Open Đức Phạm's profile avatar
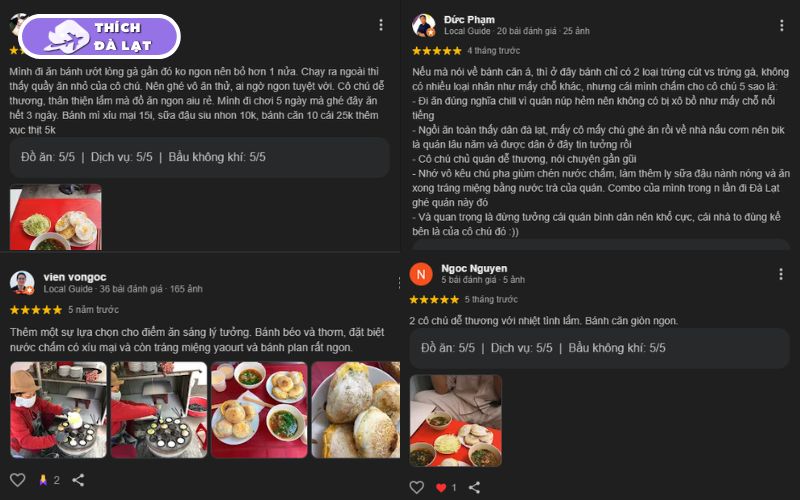This screenshot has height=500, width=800. 423,26
